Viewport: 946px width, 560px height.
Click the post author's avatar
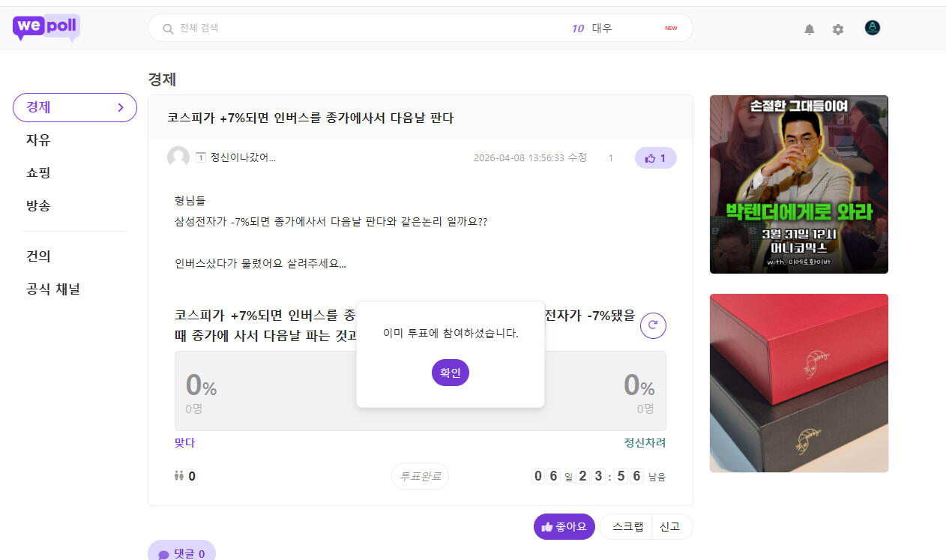tap(178, 157)
